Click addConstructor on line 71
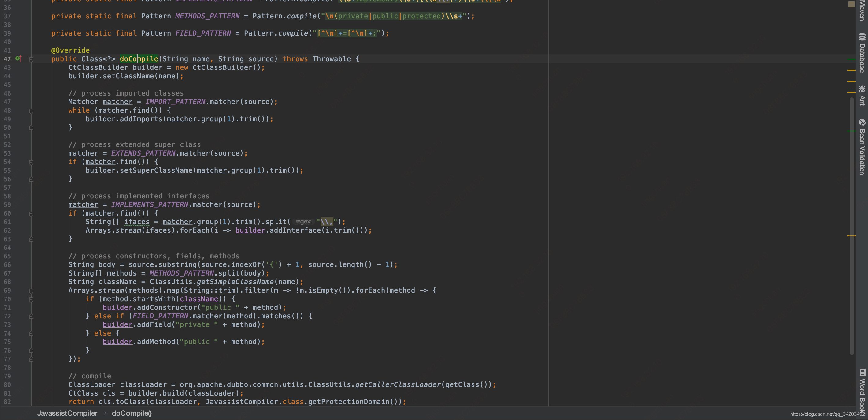 (167, 307)
